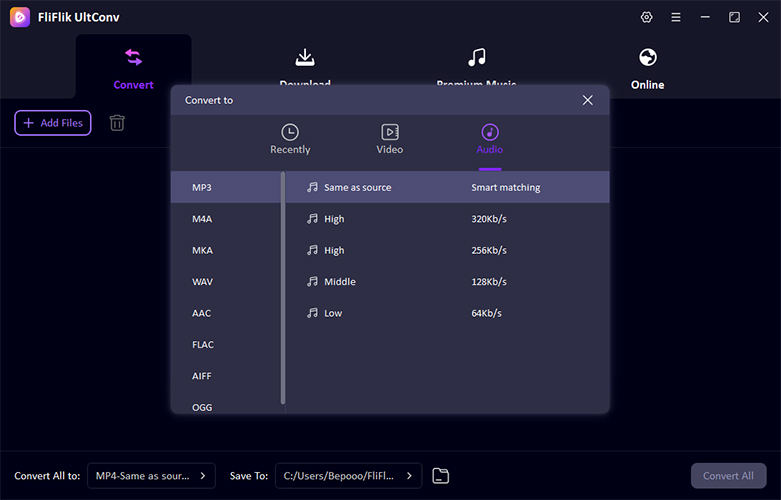The height and width of the screenshot is (500, 781).
Task: Expand the Save To path dropdown
Action: coord(348,476)
